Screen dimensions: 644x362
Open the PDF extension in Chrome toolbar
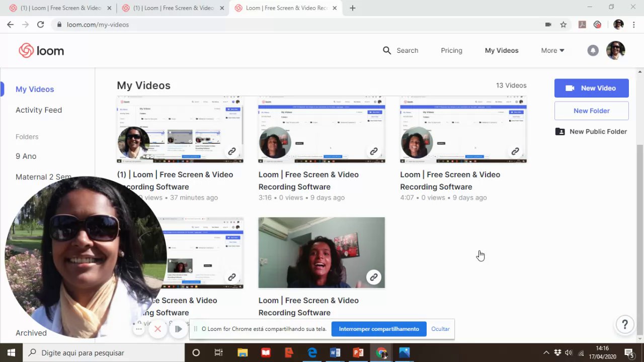click(x=582, y=24)
